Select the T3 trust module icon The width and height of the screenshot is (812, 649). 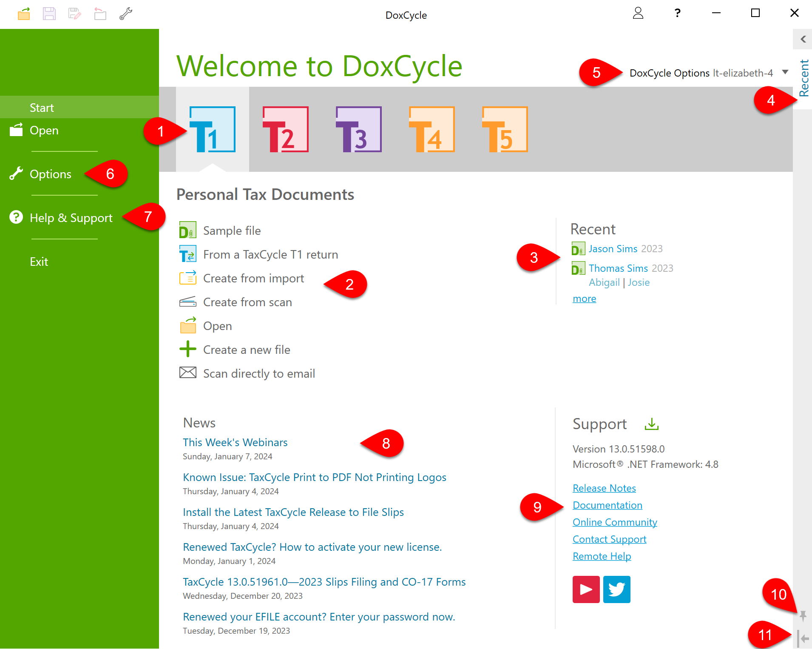tap(358, 129)
